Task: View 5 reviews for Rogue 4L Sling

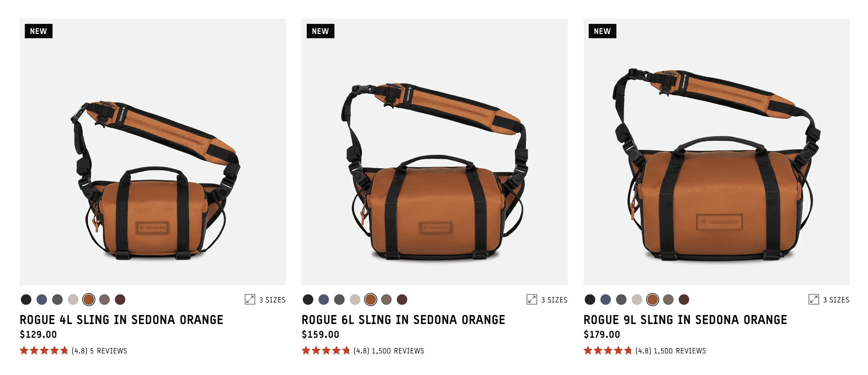Action: tap(108, 351)
